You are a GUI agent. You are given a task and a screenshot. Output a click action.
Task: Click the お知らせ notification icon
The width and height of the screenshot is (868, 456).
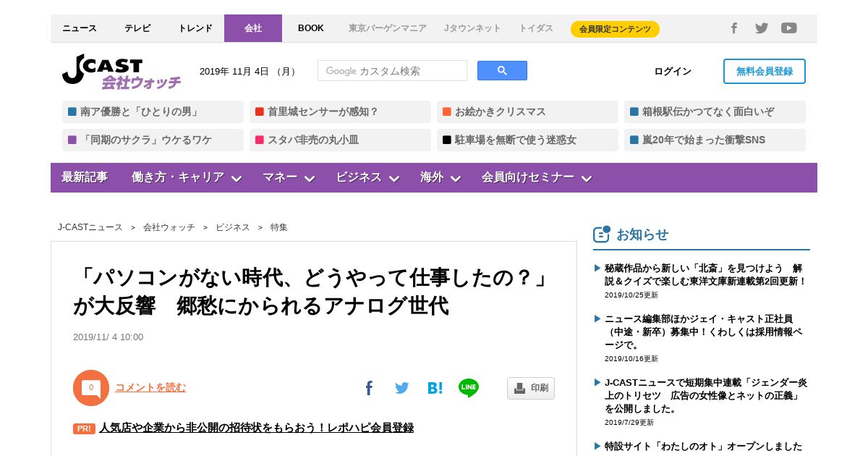tap(602, 234)
